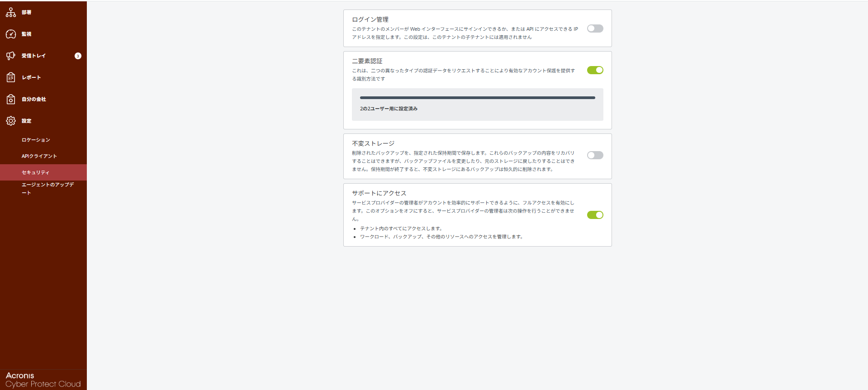Click the 不変ストレージ card heading
Viewport: 868px width, 390px height.
[x=373, y=143]
